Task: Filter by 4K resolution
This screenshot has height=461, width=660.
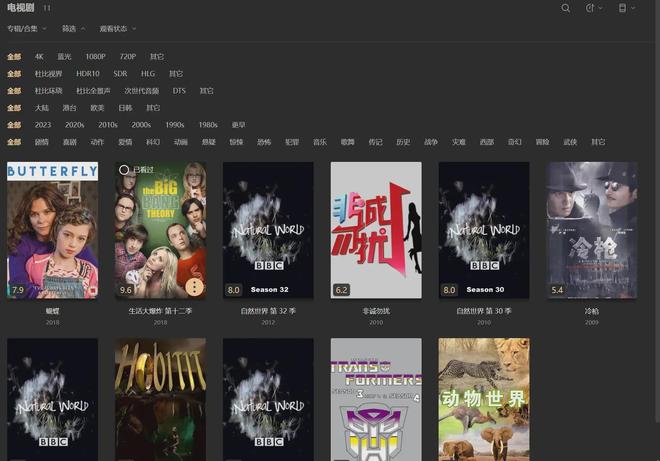Action: click(x=39, y=56)
